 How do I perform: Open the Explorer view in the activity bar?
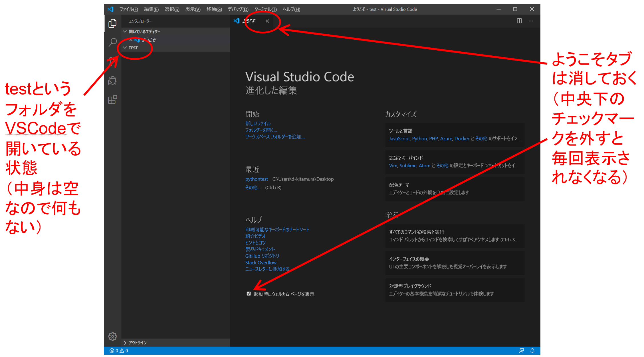[112, 23]
